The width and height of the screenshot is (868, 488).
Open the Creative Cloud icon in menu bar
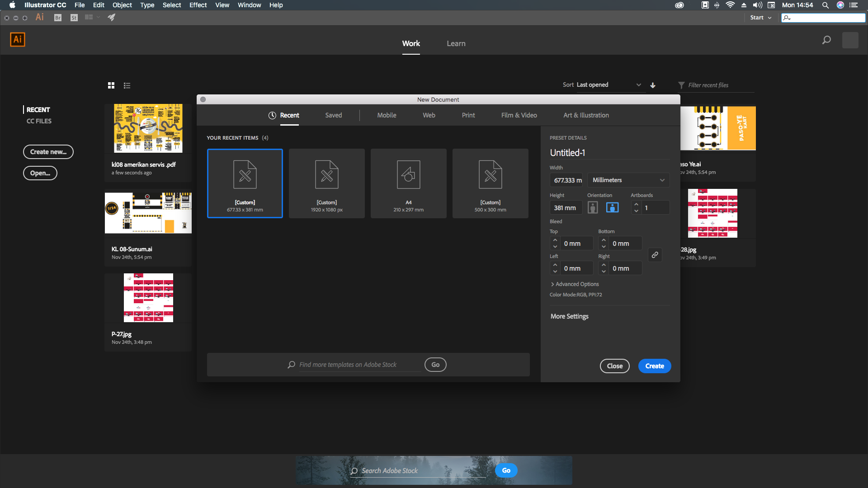(679, 5)
